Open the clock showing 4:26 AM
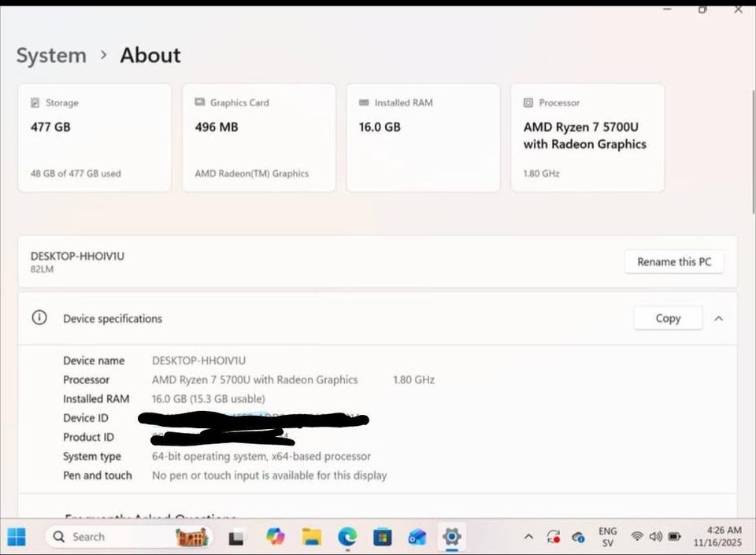The height and width of the screenshot is (555, 756). pyautogui.click(x=718, y=536)
